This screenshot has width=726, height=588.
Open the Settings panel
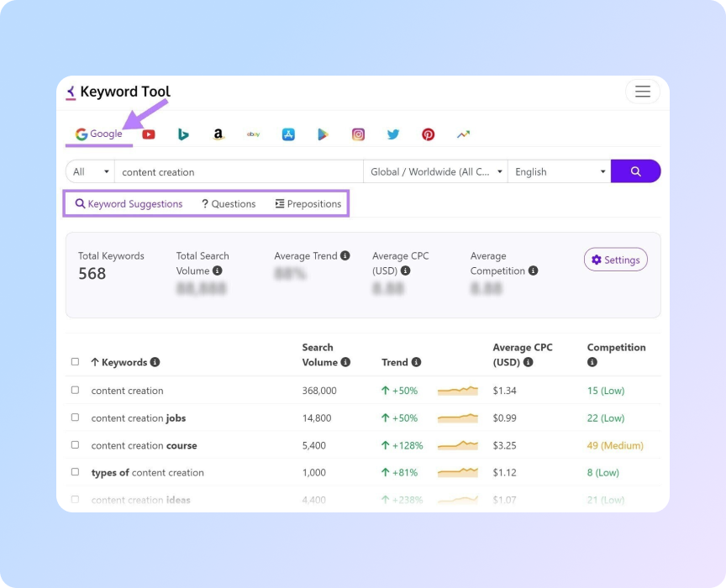(x=616, y=260)
